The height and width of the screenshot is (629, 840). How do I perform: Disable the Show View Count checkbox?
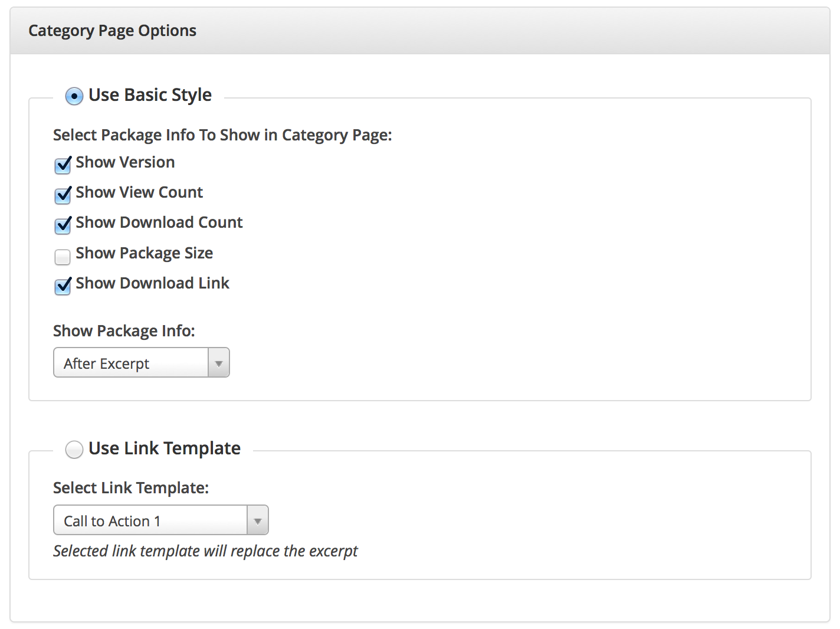click(63, 196)
